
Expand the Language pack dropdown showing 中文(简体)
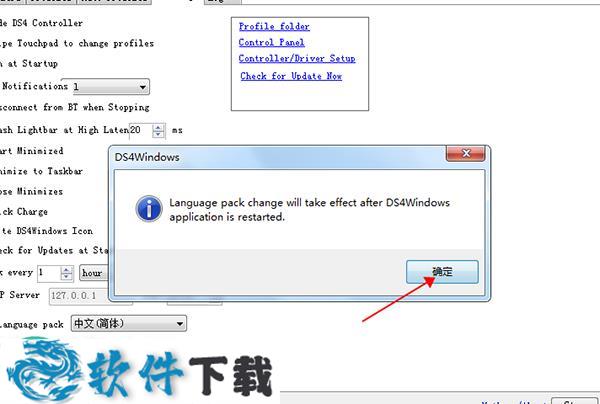tap(129, 324)
